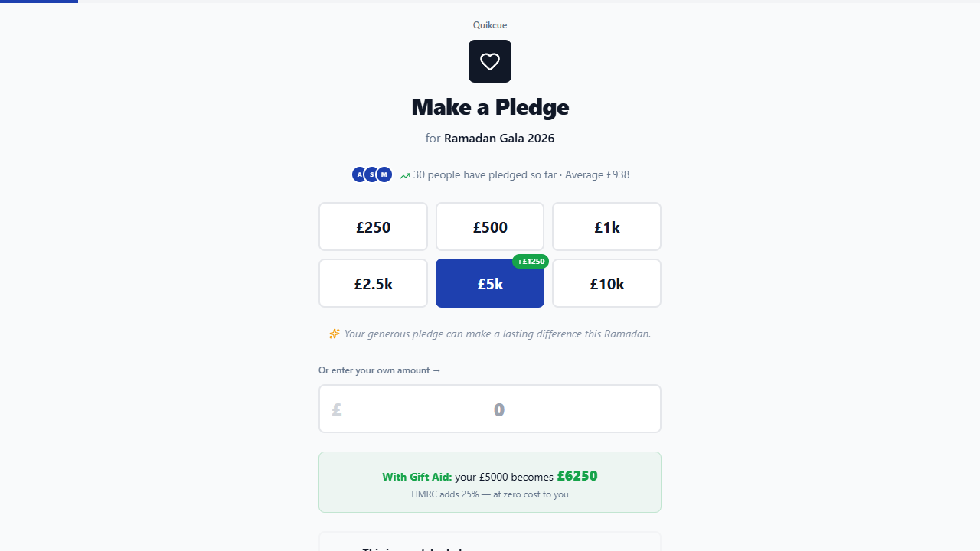Click the 'Or enter your own amount' label

tap(380, 370)
